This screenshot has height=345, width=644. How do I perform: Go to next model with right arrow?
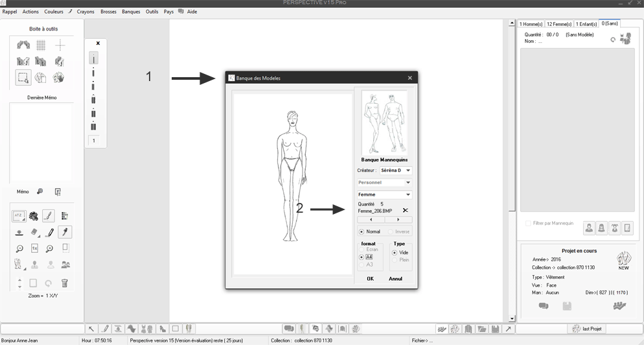click(398, 220)
